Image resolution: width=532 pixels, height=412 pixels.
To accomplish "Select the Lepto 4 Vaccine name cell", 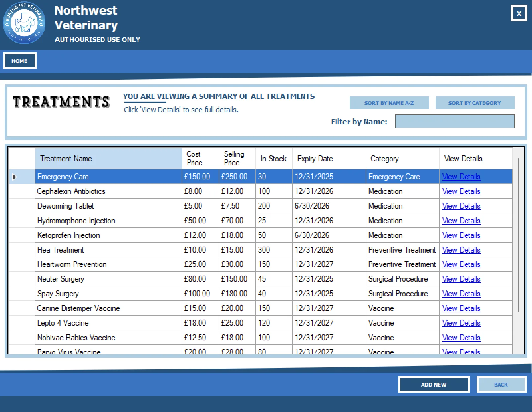I will (108, 323).
